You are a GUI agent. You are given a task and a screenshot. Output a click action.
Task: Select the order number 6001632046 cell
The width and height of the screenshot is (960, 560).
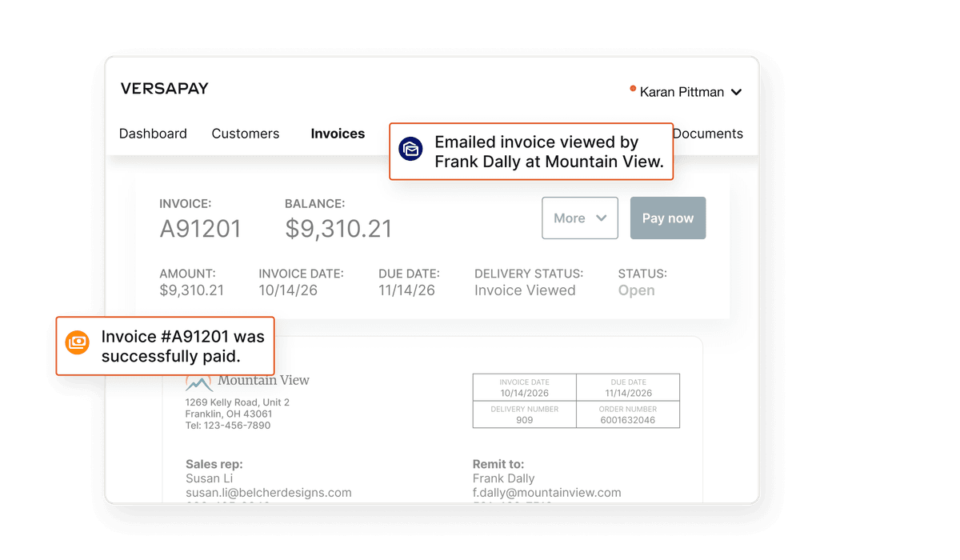627,414
